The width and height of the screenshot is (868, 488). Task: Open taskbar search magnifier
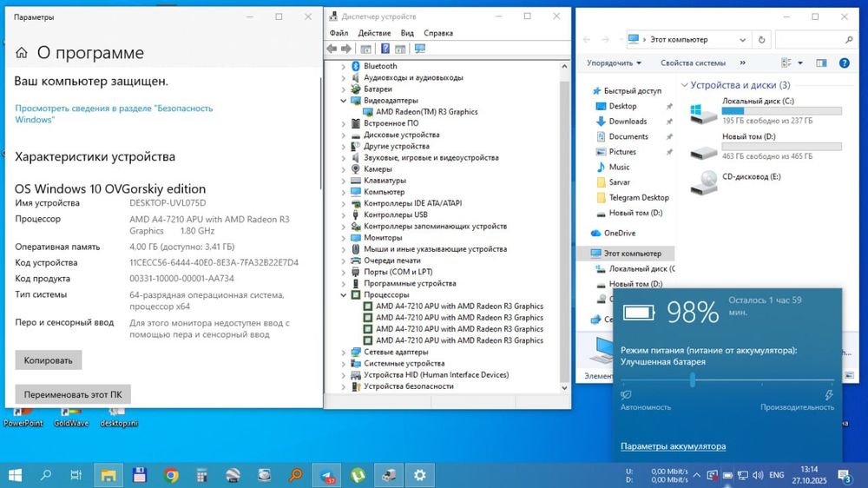tap(46, 475)
